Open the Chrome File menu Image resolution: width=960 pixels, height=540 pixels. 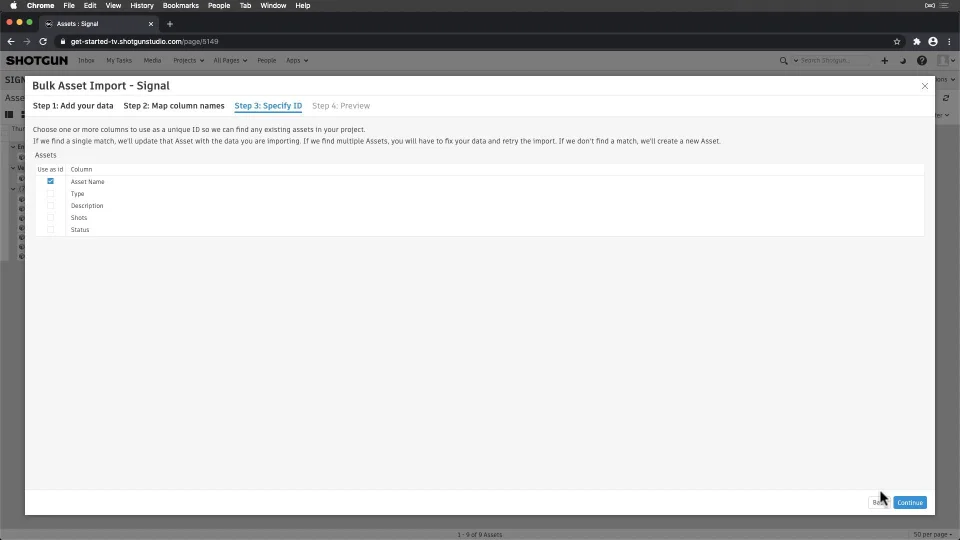tap(69, 6)
